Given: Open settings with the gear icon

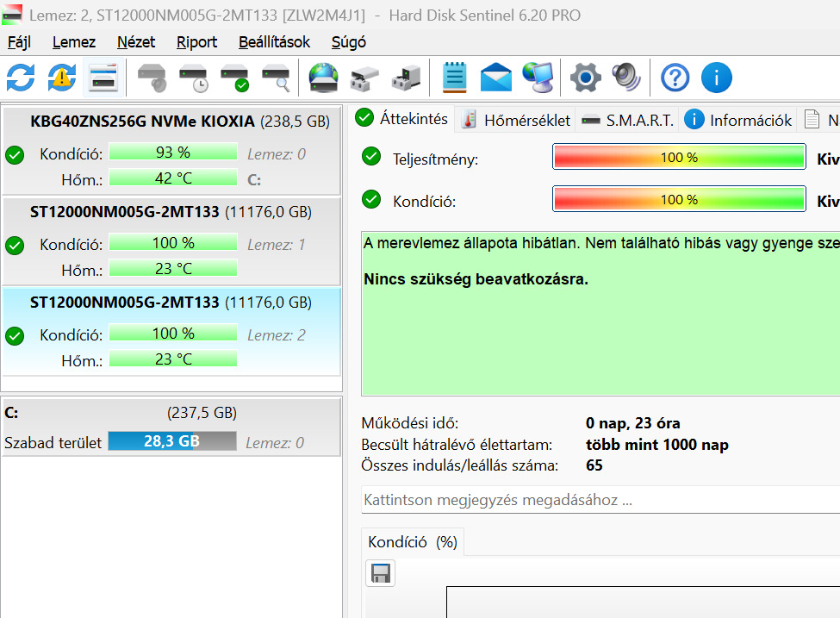Looking at the screenshot, I should [586, 78].
